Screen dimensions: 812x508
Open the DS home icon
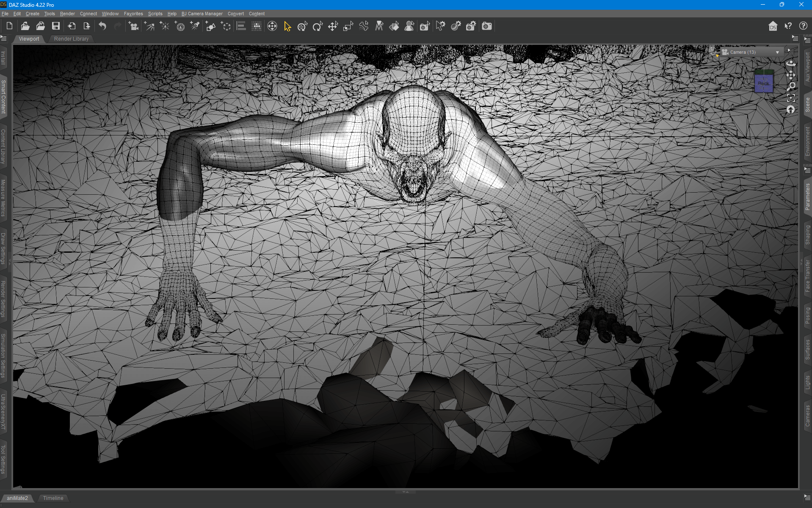pos(773,26)
